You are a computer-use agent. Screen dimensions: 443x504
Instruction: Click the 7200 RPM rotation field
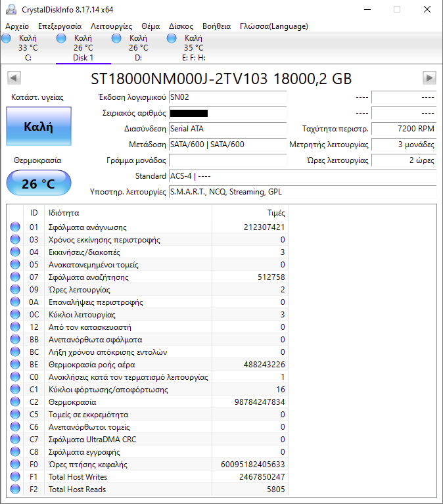tap(404, 129)
